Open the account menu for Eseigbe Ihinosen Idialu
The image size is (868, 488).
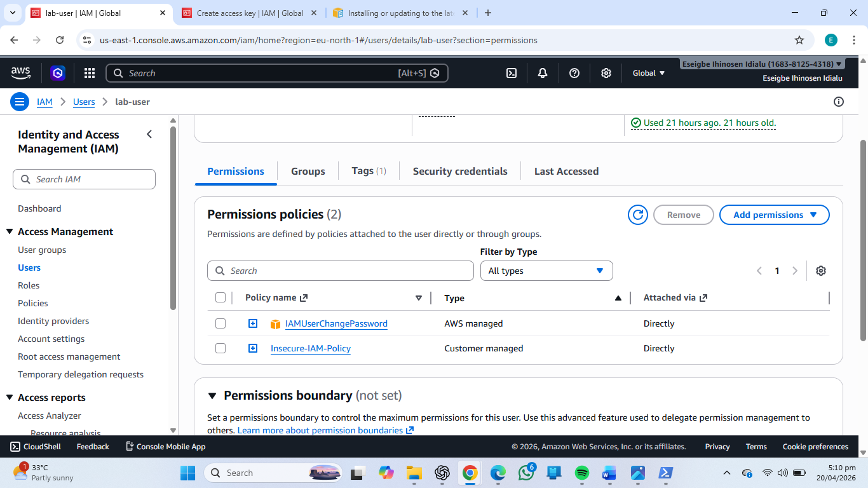click(x=762, y=64)
